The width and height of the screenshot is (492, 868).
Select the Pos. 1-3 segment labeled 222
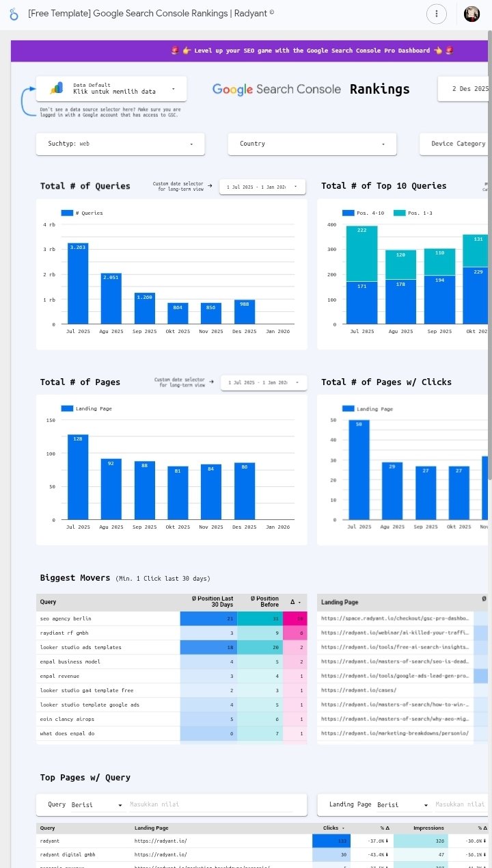pyautogui.click(x=362, y=253)
